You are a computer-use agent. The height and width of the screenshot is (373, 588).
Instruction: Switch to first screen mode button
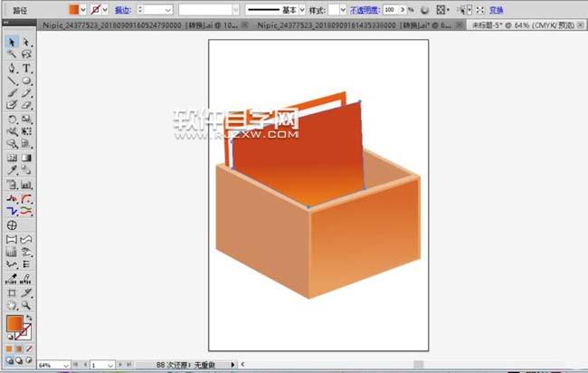point(9,360)
